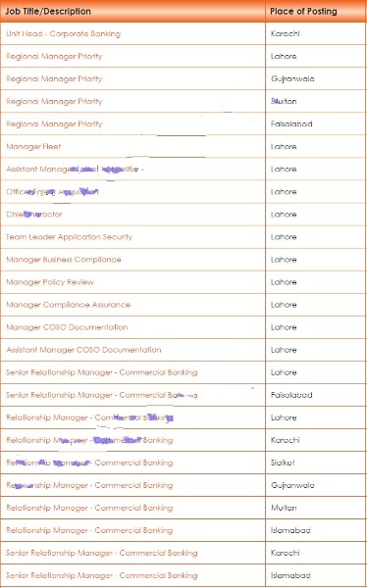Open Relationship Manager Commercial Banking job in Gujranwala
Image resolution: width=367 pixels, height=588 pixels.
click(89, 485)
